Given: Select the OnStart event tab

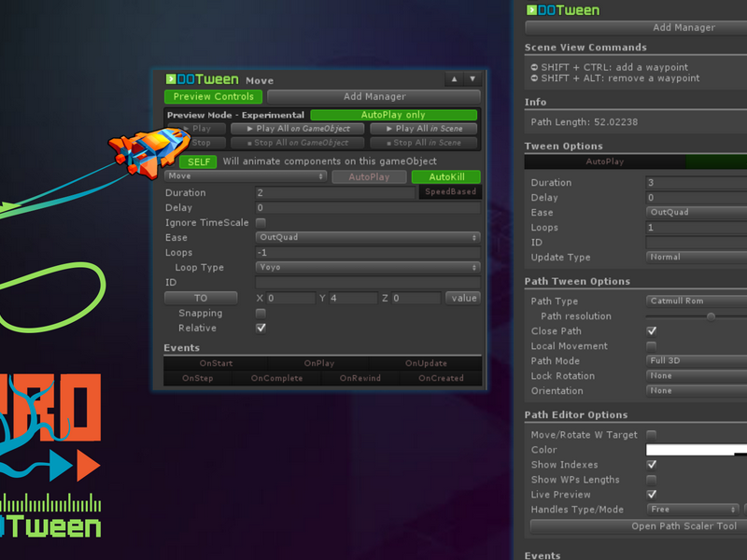Looking at the screenshot, I should [216, 363].
